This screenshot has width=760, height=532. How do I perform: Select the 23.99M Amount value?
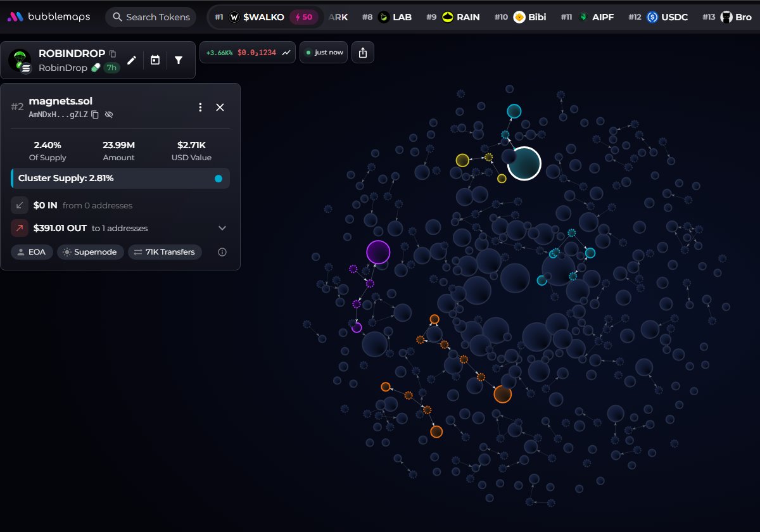coord(118,145)
